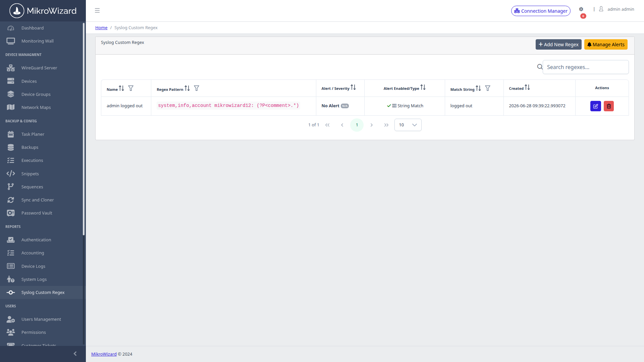Open settings gear icon in header
The width and height of the screenshot is (644, 362).
tap(581, 9)
